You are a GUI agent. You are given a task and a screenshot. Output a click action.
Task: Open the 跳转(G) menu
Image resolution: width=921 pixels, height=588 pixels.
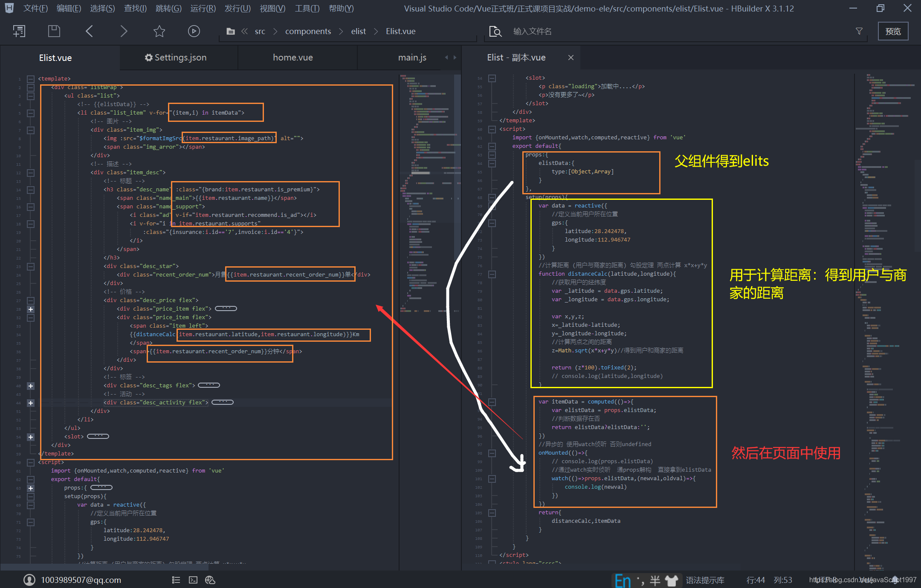coord(168,8)
